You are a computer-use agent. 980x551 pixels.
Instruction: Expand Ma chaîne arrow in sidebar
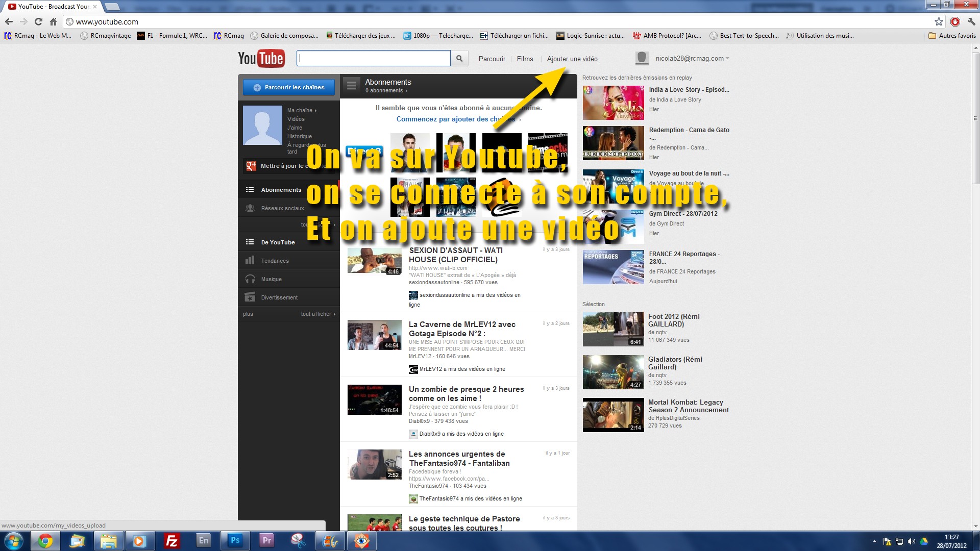pyautogui.click(x=316, y=111)
